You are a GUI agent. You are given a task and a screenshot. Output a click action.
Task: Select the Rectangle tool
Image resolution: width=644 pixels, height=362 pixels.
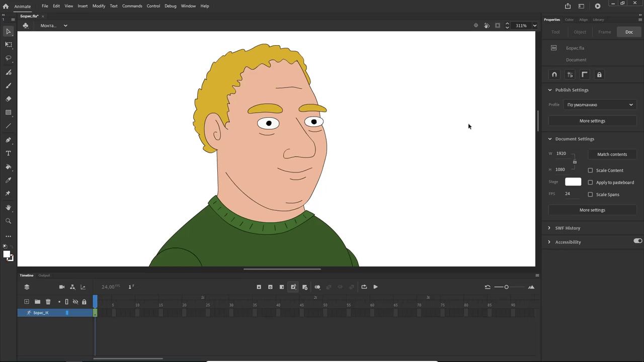[9, 113]
